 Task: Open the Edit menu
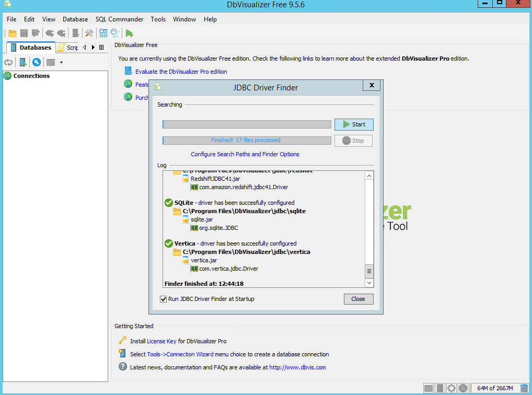pyautogui.click(x=29, y=19)
